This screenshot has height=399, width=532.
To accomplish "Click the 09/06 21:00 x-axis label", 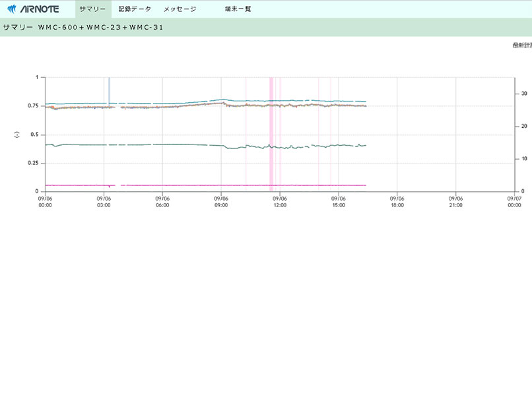I will coord(455,201).
